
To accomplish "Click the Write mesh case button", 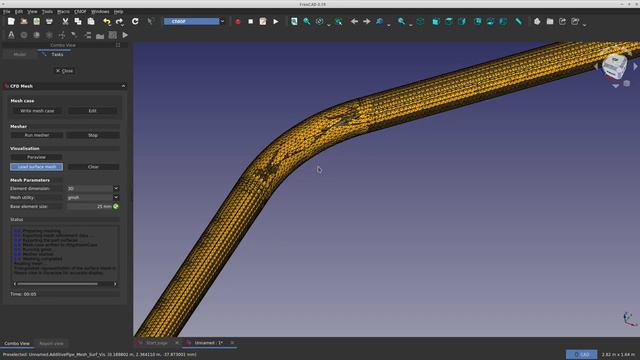I will 37,111.
